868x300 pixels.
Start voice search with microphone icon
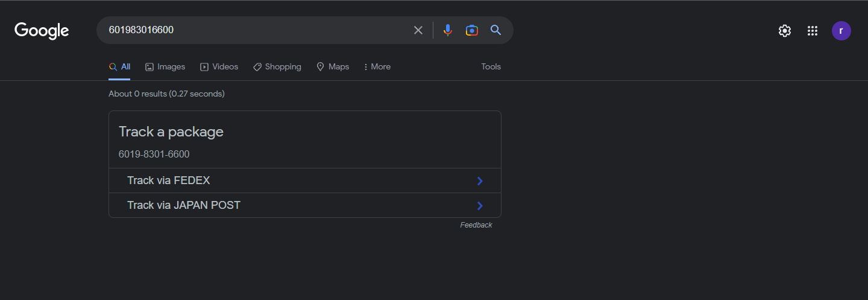[447, 30]
